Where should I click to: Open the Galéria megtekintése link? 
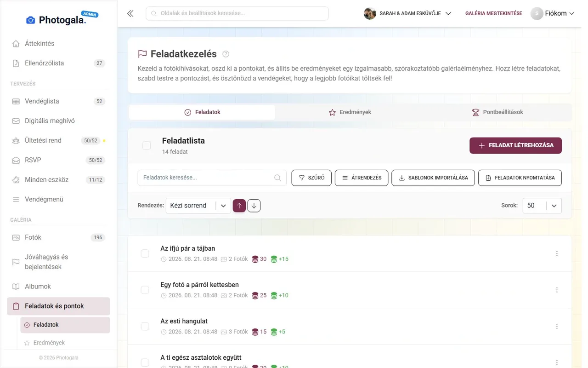(493, 13)
